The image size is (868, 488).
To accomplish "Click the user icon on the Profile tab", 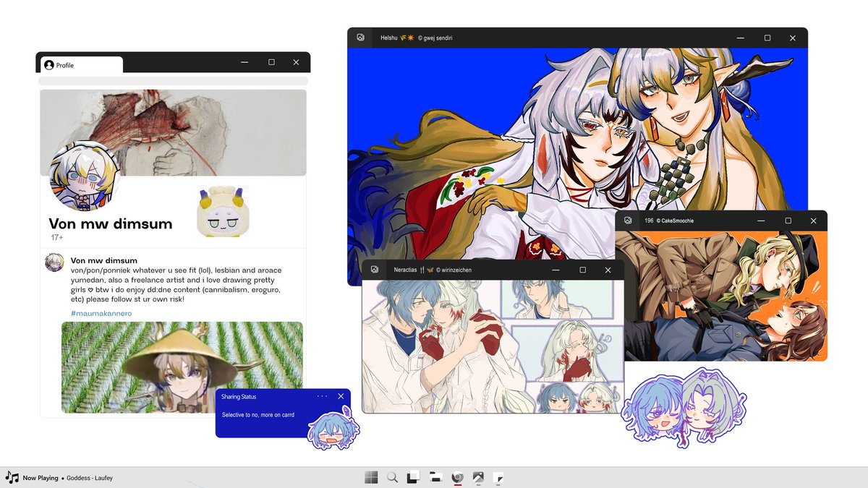I will (x=49, y=65).
